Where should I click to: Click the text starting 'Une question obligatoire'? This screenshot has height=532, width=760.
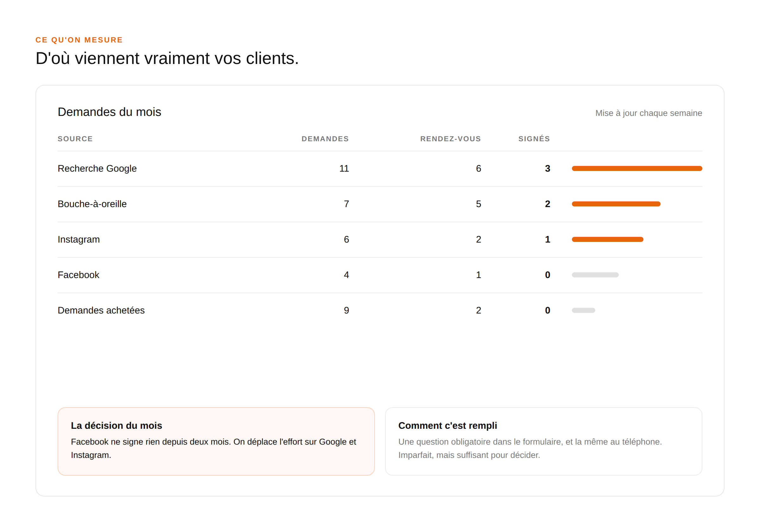click(530, 448)
